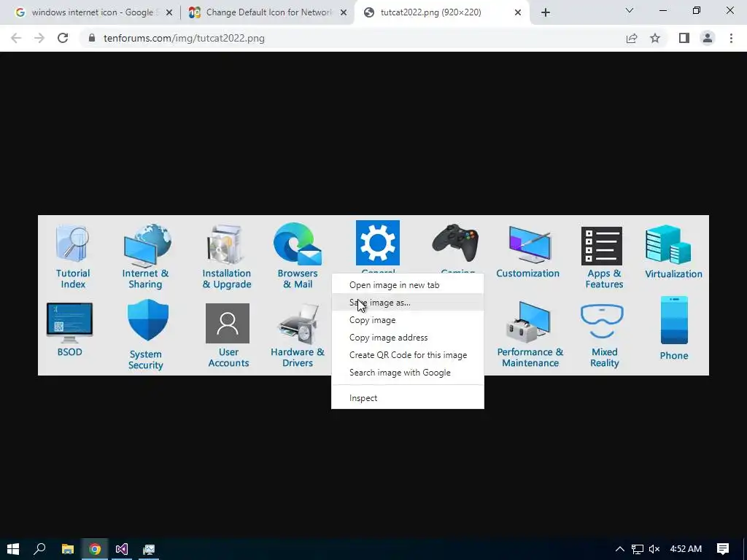747x560 pixels.
Task: Choose Inspect from context menu
Action: [407, 398]
